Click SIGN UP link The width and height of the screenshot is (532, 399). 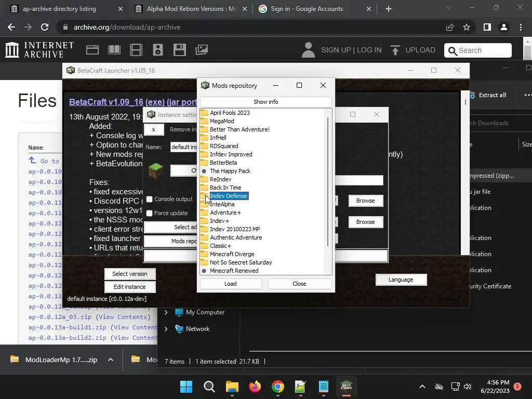[336, 50]
